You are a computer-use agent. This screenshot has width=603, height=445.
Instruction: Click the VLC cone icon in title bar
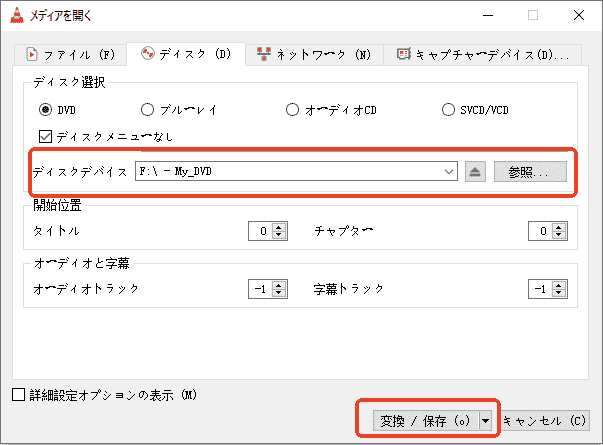point(17,15)
